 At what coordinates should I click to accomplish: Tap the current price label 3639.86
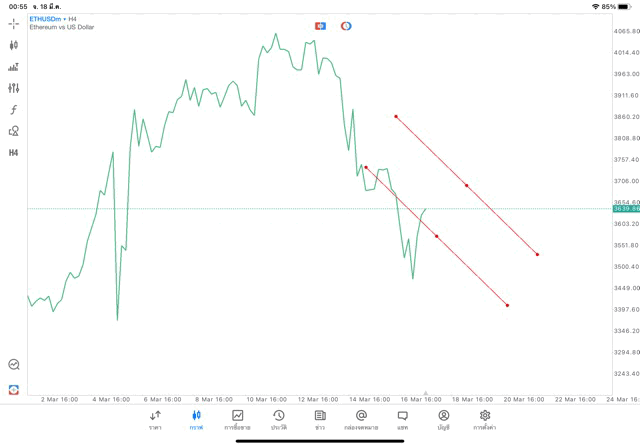pos(625,209)
